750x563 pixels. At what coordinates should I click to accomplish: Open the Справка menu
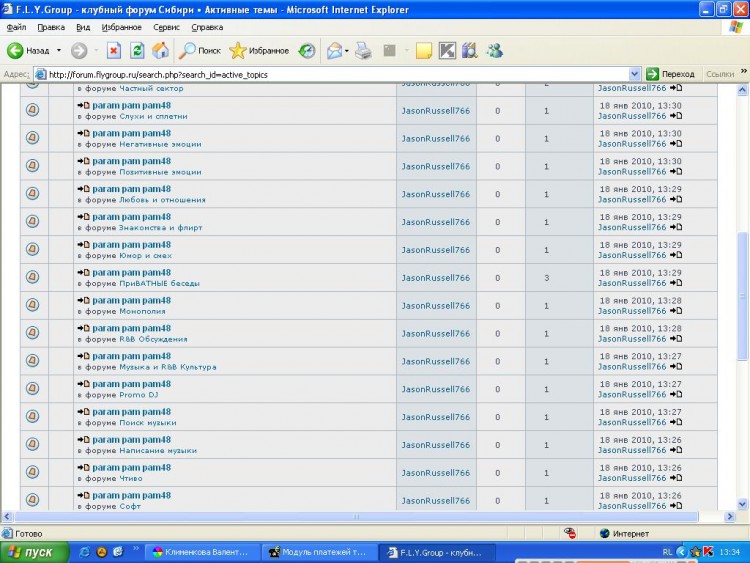point(207,27)
